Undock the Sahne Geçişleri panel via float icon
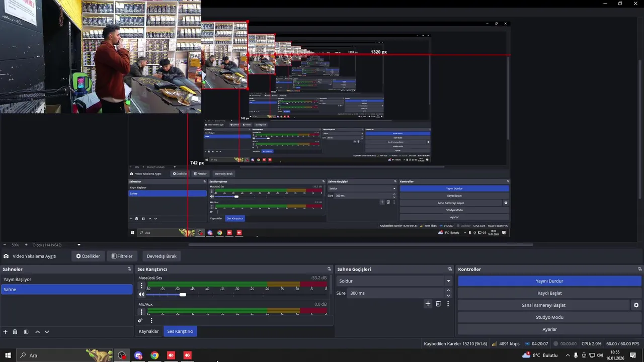 point(451,269)
